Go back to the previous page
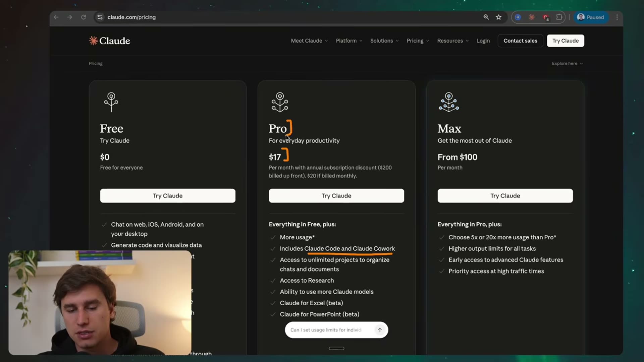Image resolution: width=644 pixels, height=362 pixels. tap(56, 17)
